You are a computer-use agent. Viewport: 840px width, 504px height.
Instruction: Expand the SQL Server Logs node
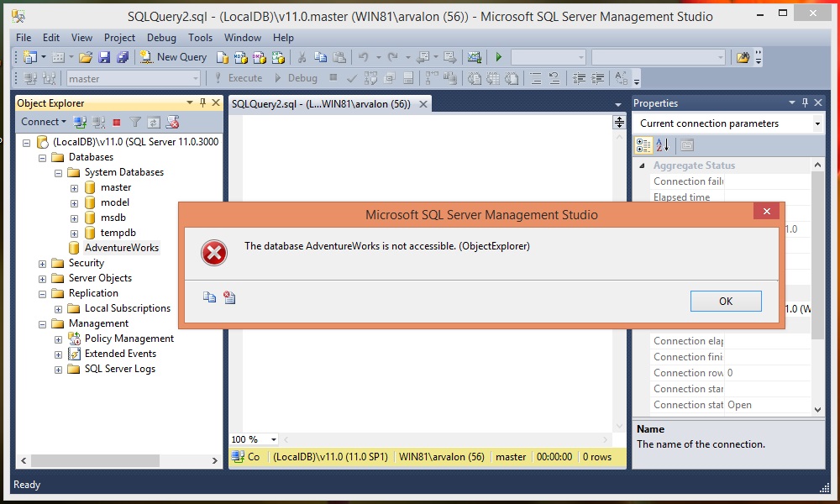pyautogui.click(x=59, y=370)
